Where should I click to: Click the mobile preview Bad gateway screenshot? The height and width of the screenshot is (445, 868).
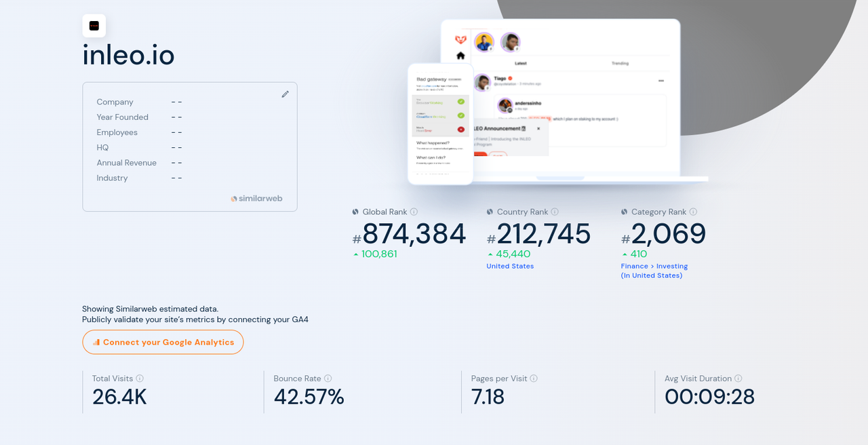(x=440, y=123)
